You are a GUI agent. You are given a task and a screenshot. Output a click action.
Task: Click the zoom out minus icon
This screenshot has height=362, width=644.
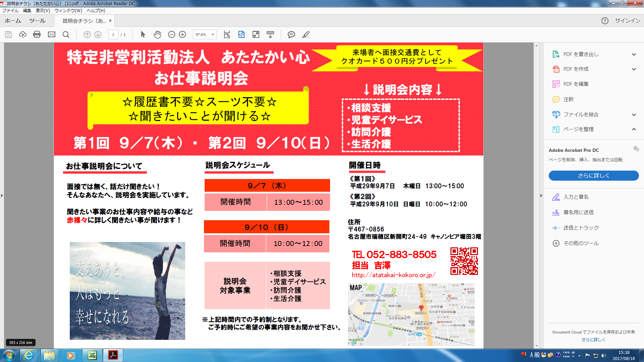point(171,35)
